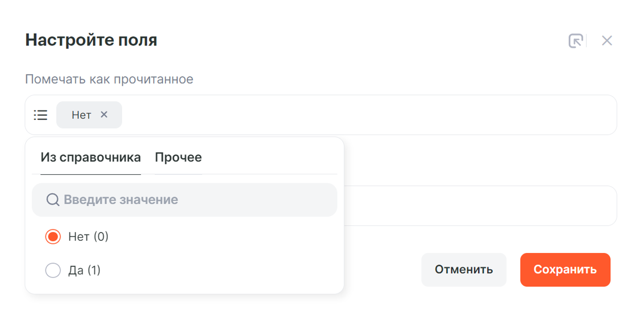The height and width of the screenshot is (312, 644).
Task: Click the list icon in the field
Action: click(x=41, y=115)
